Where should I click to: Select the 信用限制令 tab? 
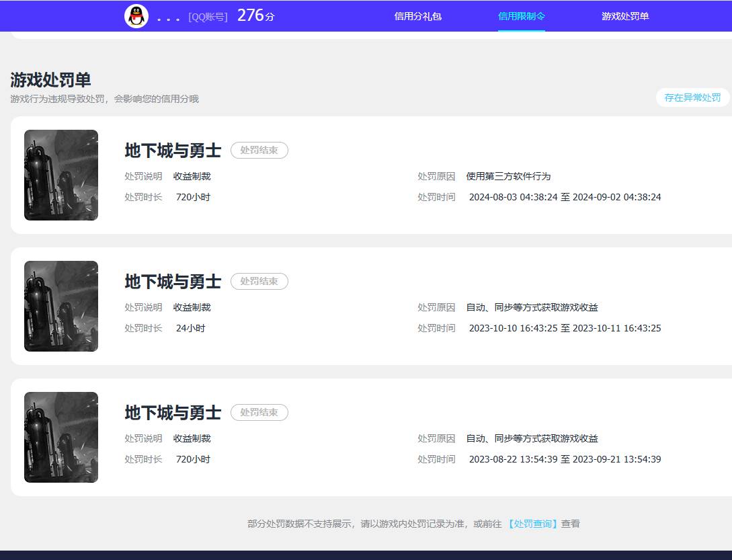(522, 15)
